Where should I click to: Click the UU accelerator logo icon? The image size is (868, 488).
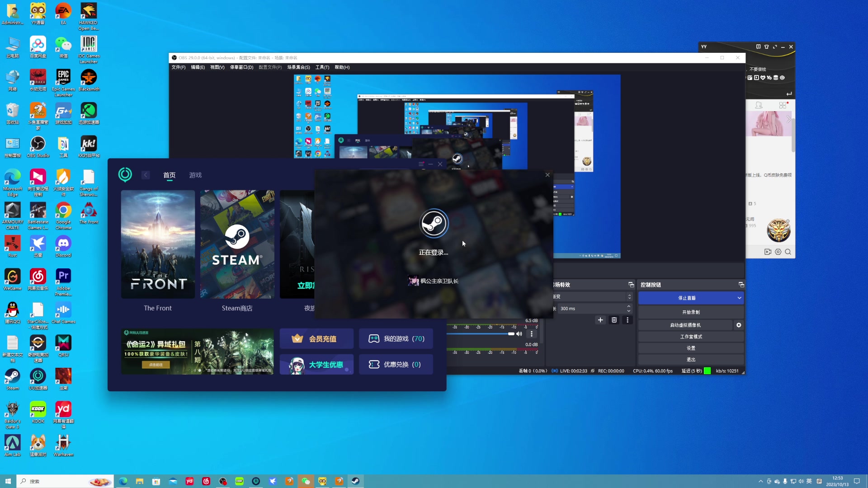125,174
